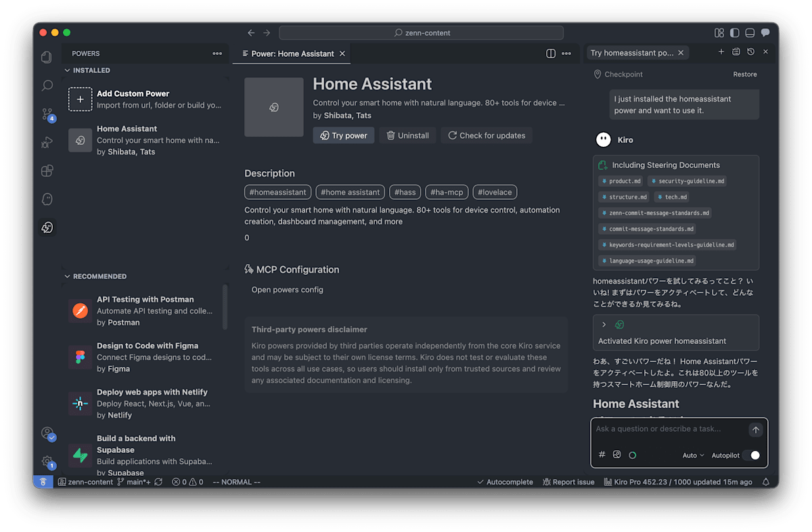Select Deploy web apps with Netlify power
The height and width of the screenshot is (532, 812).
pos(145,403)
